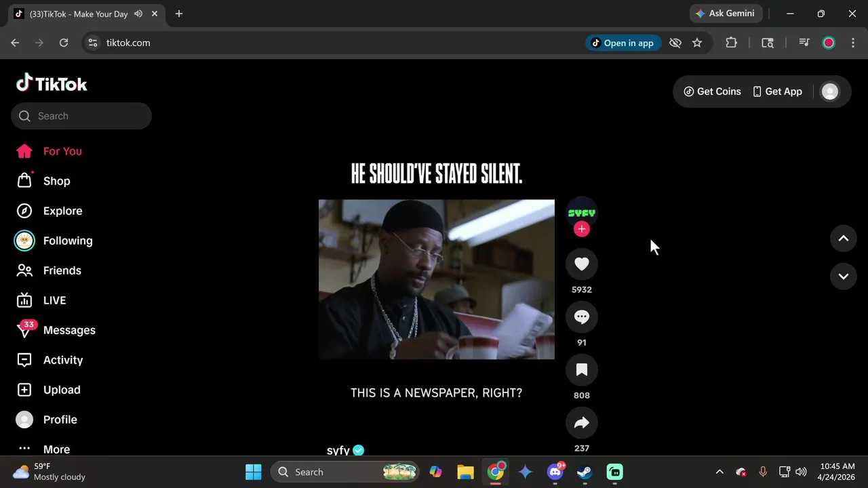Open File Explorer from the taskbar

pos(465,472)
